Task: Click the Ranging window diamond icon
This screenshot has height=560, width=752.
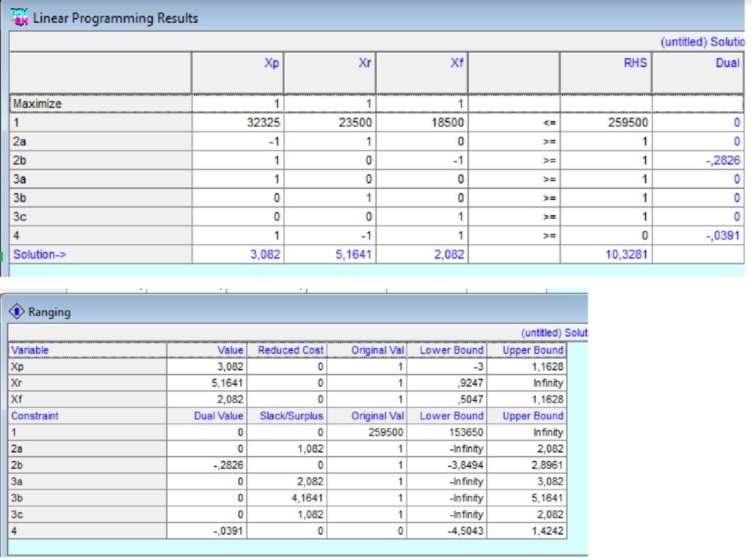Action: [16, 311]
